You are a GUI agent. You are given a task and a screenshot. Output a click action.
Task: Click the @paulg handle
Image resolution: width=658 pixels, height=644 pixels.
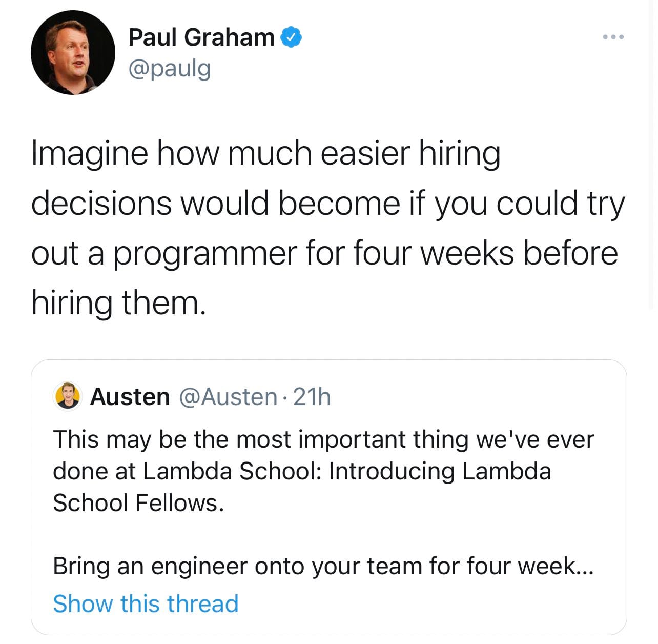(170, 69)
